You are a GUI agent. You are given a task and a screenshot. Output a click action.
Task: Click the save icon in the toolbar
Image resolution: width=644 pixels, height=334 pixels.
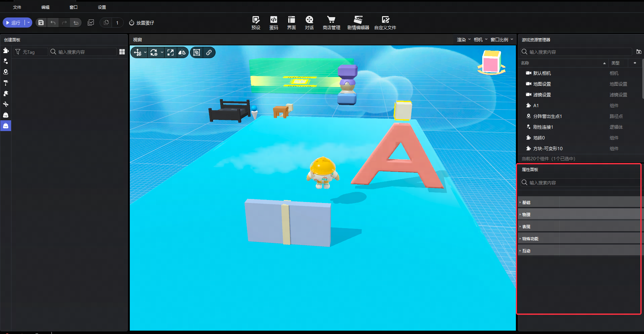click(41, 23)
